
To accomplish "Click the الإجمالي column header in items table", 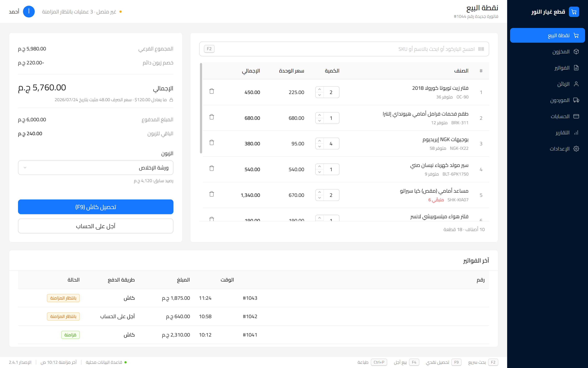I will (x=251, y=71).
